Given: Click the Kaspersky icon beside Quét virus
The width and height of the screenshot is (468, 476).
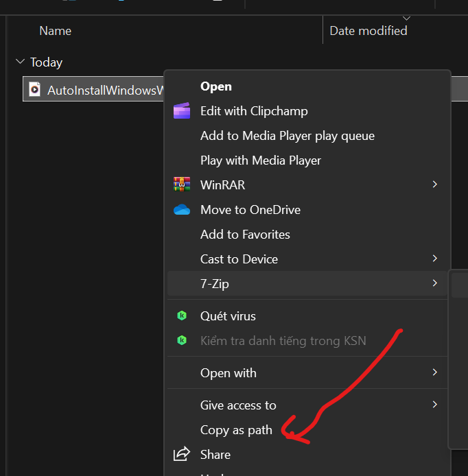Looking at the screenshot, I should tap(182, 316).
